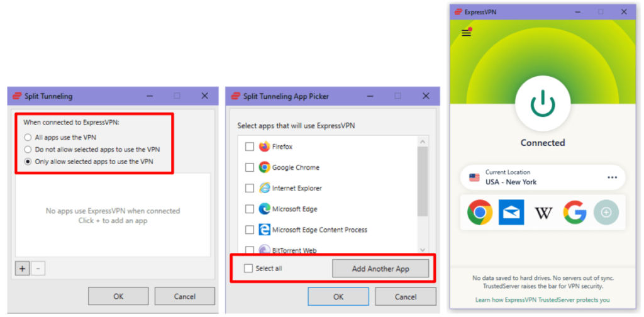
Task: Open the Current Location selector USA - New York
Action: (x=543, y=177)
